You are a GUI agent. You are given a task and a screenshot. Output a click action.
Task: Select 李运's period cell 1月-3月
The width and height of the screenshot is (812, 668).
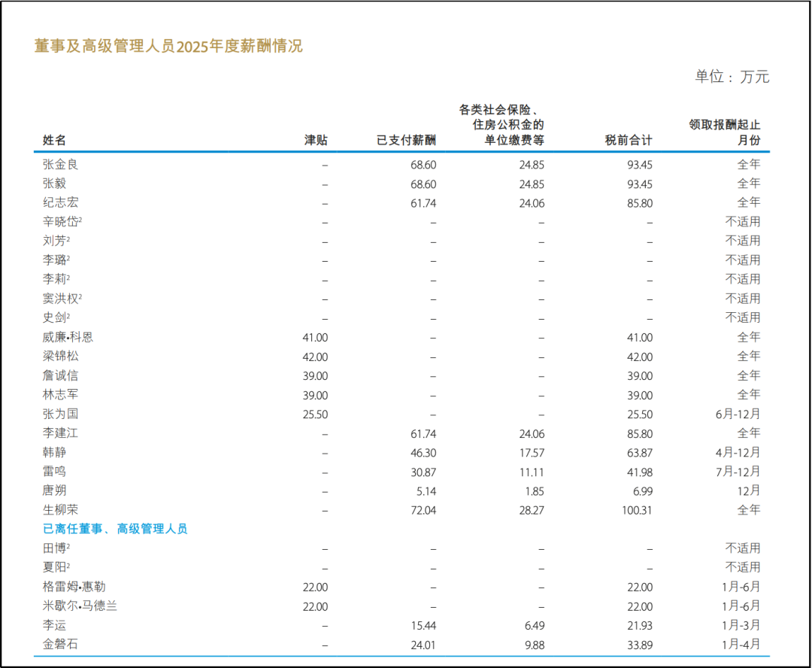pos(740,625)
